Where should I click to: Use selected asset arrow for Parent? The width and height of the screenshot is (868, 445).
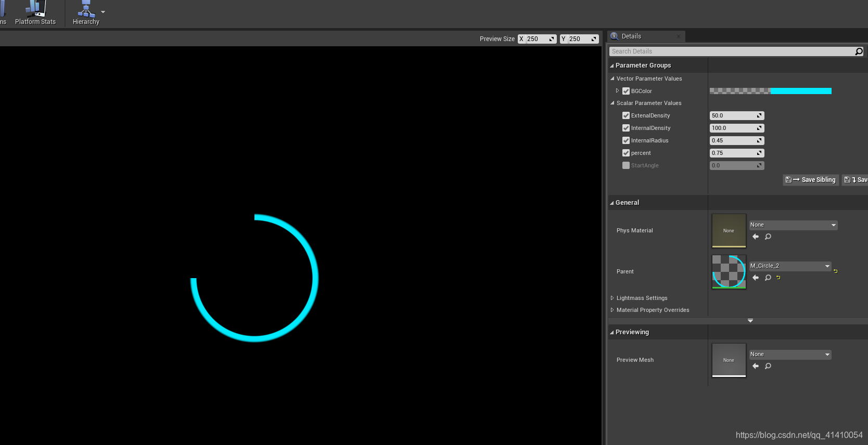tap(756, 278)
